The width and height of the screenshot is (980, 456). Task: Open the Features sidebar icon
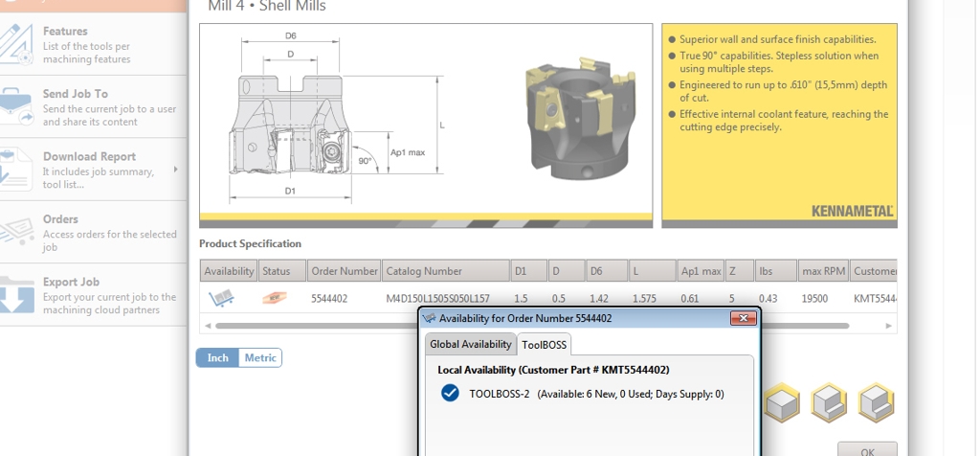[16, 44]
